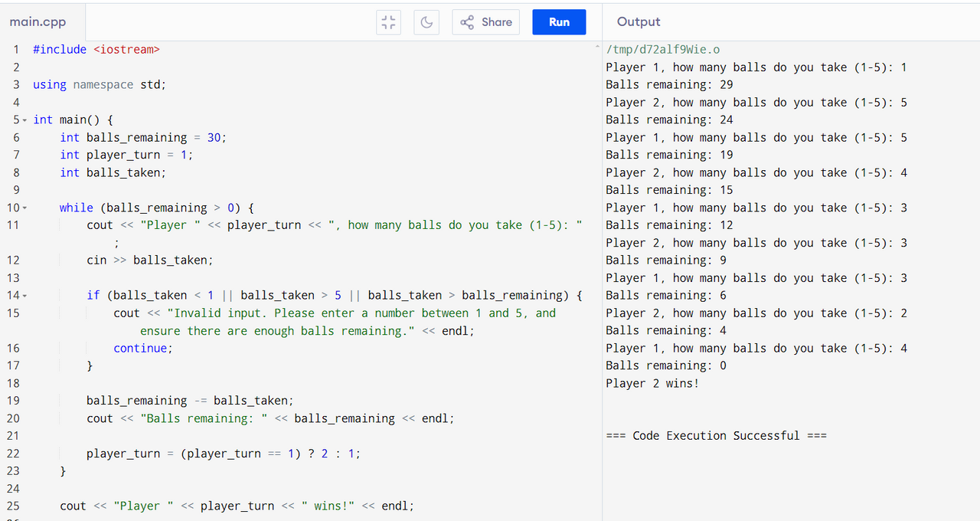The image size is (980, 521).
Task: Click the Output panel tab
Action: point(639,22)
